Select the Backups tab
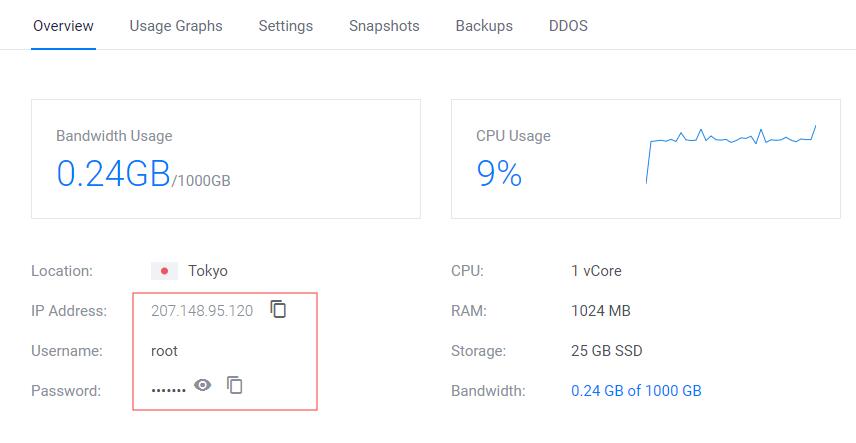This screenshot has height=443, width=856. tap(484, 26)
